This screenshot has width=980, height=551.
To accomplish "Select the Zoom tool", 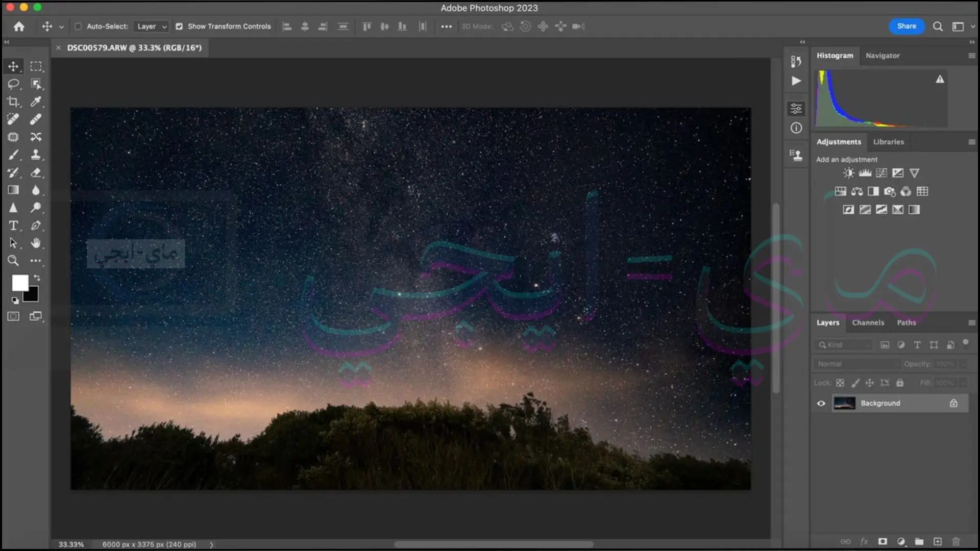I will point(13,261).
